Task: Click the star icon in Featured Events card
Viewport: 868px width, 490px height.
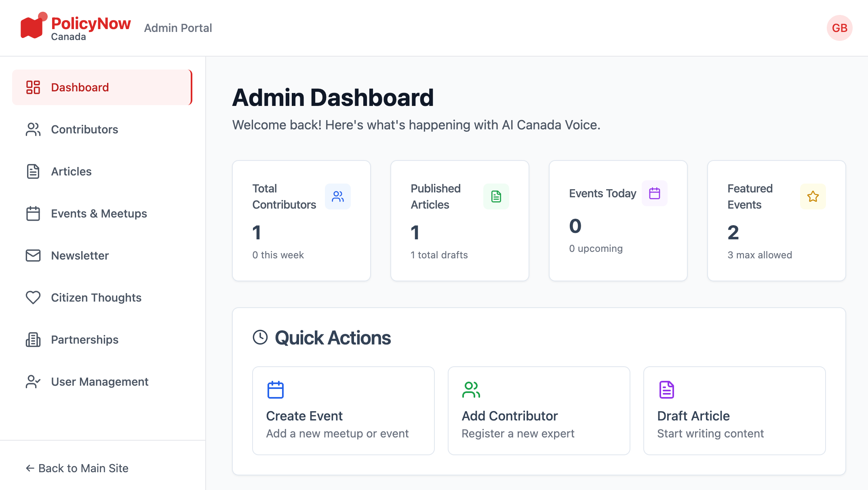Action: coord(813,196)
